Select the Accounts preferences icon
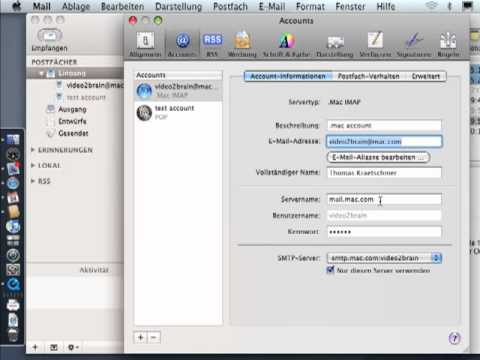480x360 pixels. [x=182, y=44]
